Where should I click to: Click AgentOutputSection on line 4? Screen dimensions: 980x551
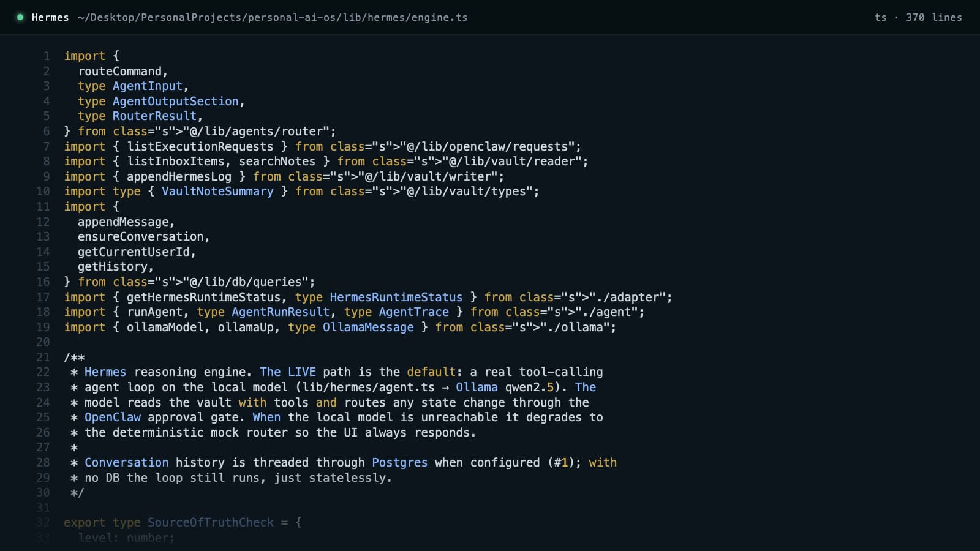pyautogui.click(x=176, y=101)
